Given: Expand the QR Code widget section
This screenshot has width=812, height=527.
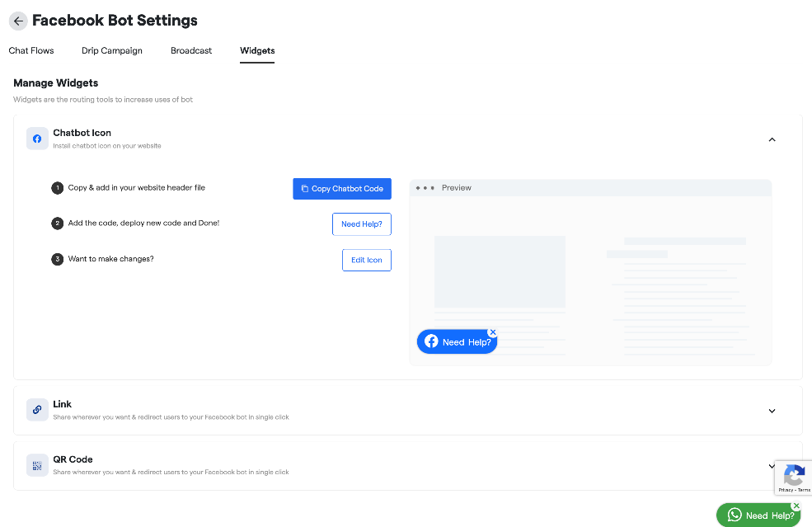Looking at the screenshot, I should click(x=770, y=466).
